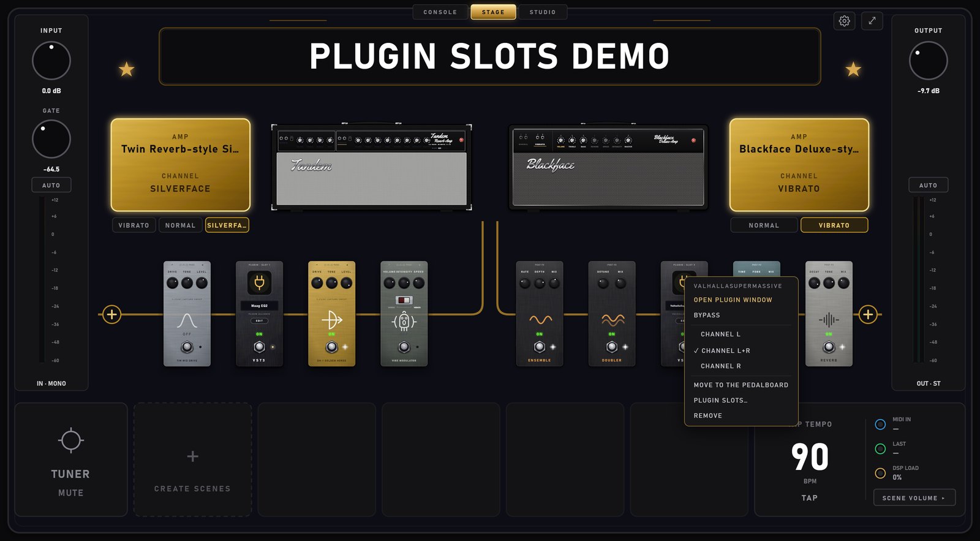Image resolution: width=980 pixels, height=541 pixels.
Task: Click the Output level knob
Action: point(928,61)
